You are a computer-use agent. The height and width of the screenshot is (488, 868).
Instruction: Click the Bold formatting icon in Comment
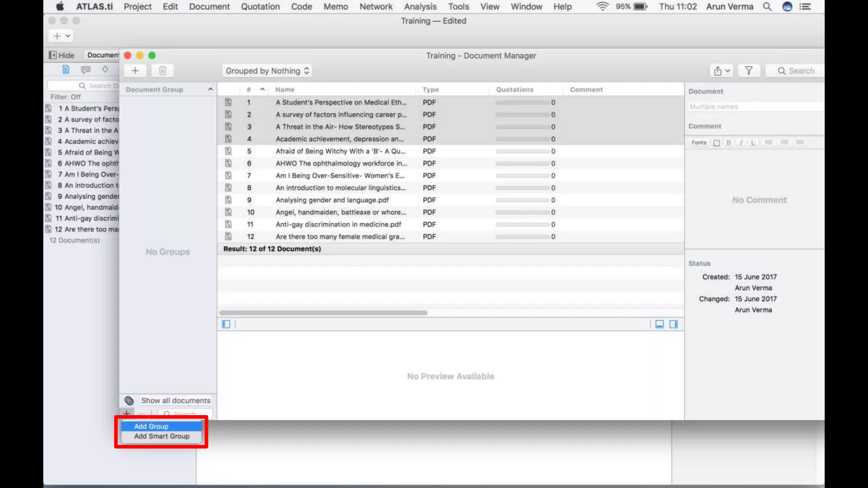point(729,142)
